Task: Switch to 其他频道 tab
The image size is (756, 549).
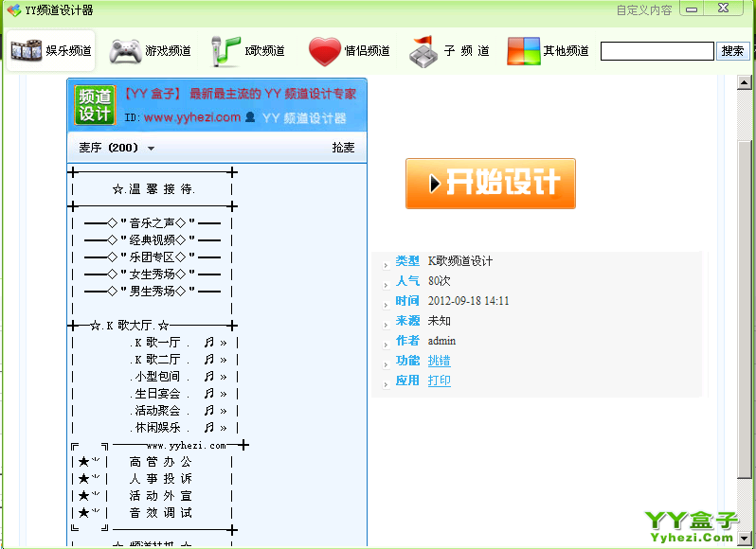Action: (549, 50)
